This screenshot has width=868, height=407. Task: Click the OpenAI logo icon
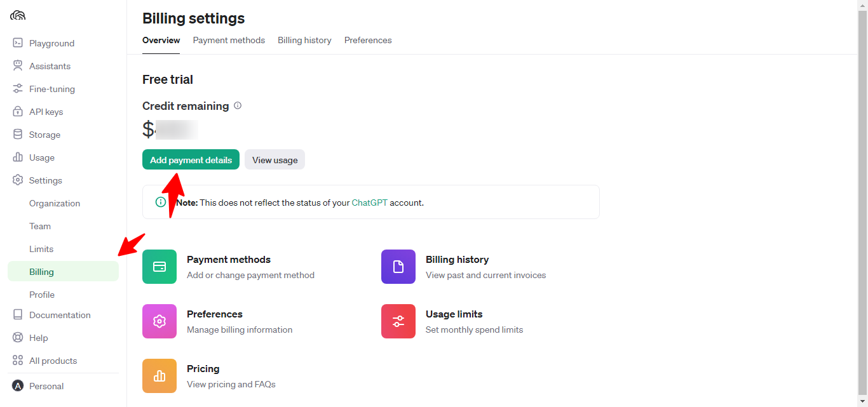click(x=18, y=15)
